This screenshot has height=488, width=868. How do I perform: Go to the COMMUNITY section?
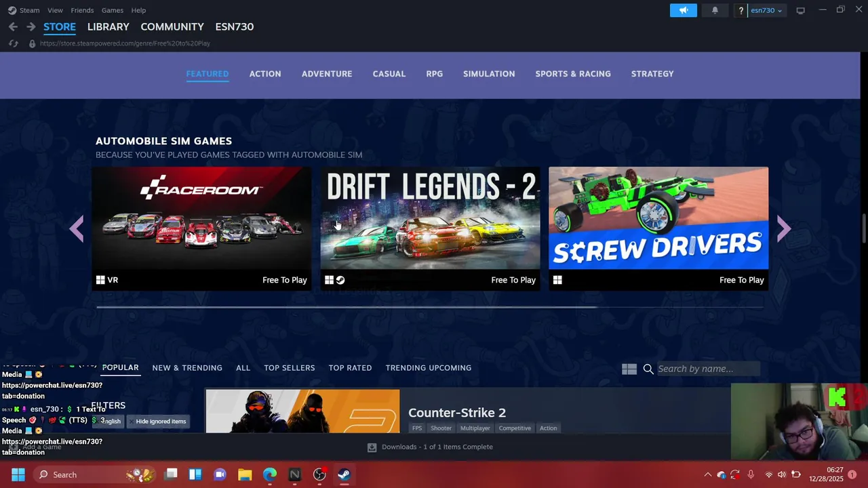coord(172,26)
